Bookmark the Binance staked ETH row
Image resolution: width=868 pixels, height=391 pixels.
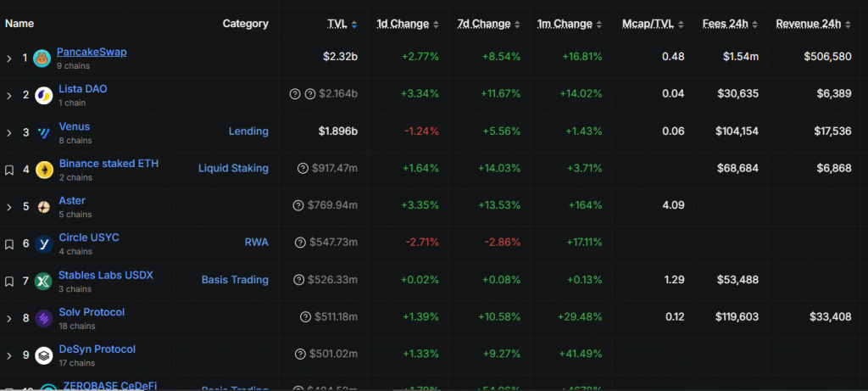(9, 170)
